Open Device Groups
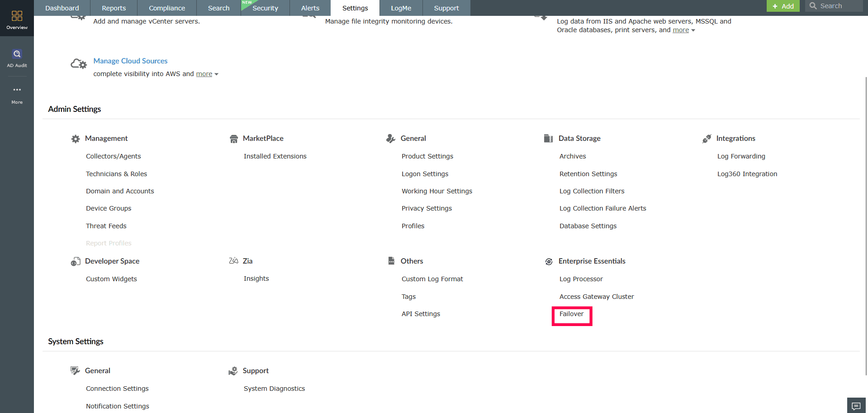 (109, 208)
